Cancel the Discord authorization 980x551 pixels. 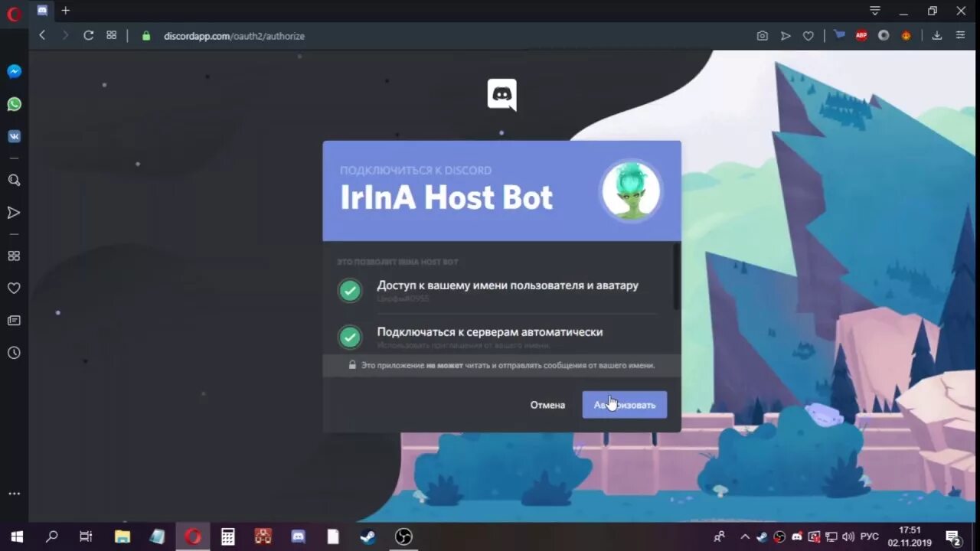point(547,404)
